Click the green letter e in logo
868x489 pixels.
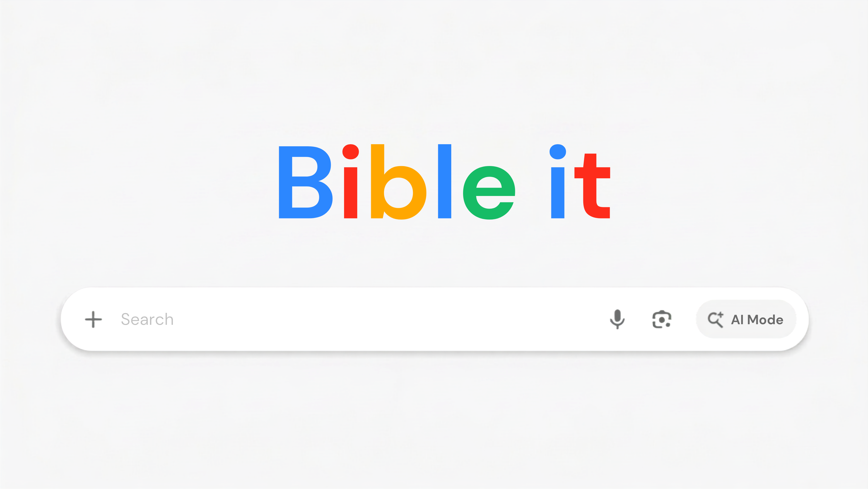(489, 193)
